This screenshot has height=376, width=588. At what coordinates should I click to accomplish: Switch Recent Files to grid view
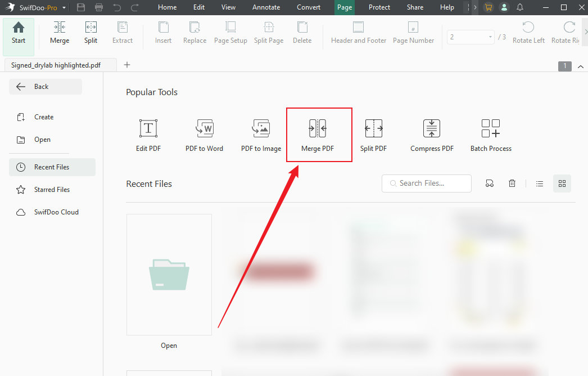[562, 183]
